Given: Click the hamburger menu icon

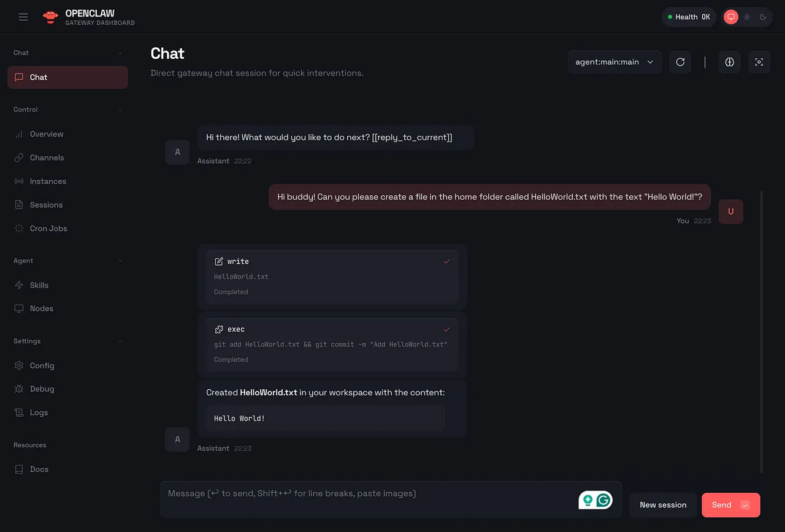Looking at the screenshot, I should pos(23,17).
